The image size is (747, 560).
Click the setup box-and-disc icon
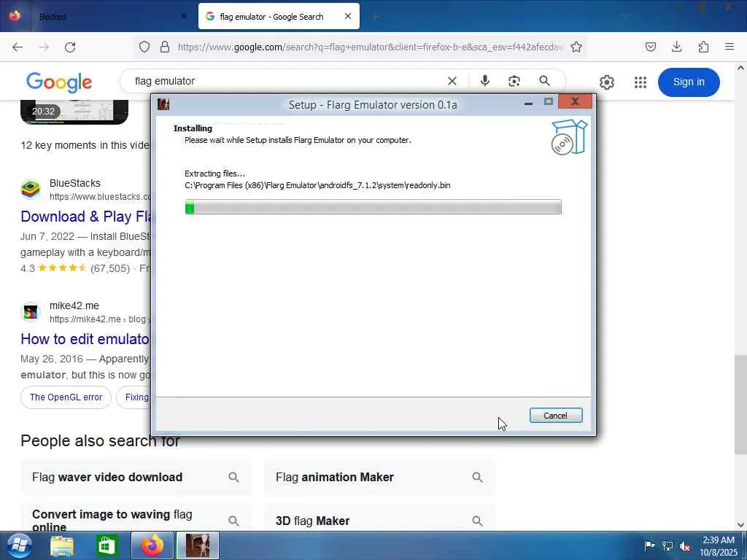coord(569,137)
